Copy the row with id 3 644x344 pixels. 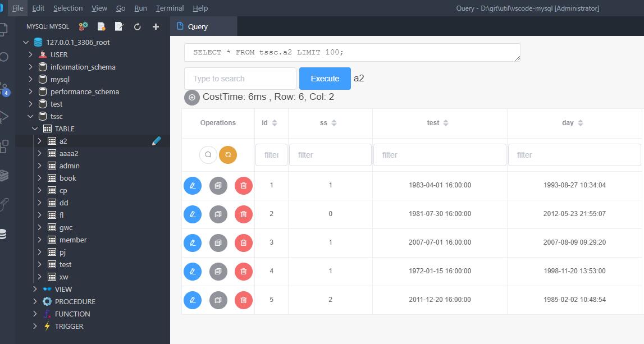coord(218,242)
